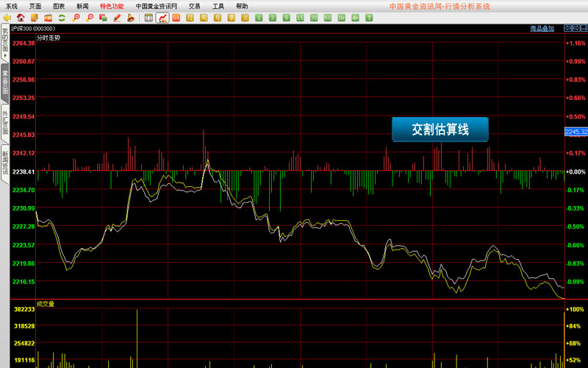Click the 商品叠加 link

point(542,28)
